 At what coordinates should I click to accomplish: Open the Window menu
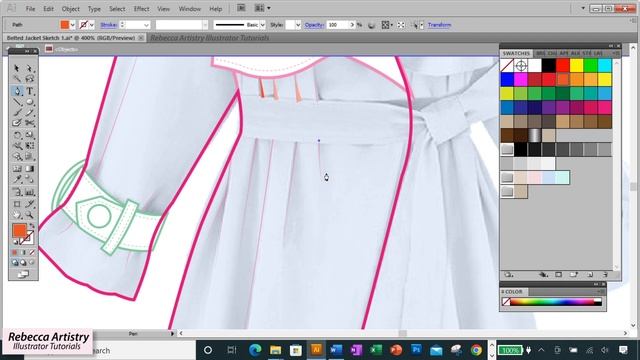[x=190, y=9]
